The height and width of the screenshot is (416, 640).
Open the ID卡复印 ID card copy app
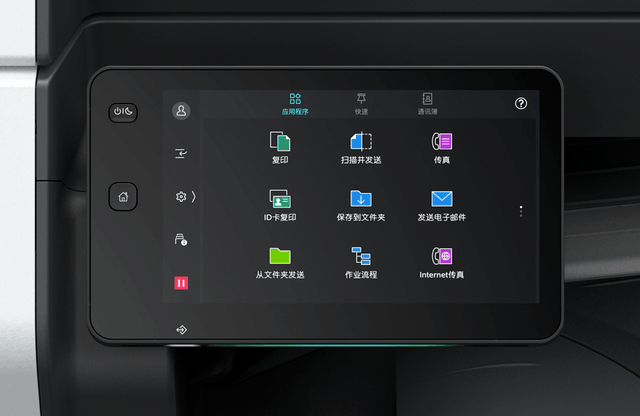pyautogui.click(x=280, y=205)
